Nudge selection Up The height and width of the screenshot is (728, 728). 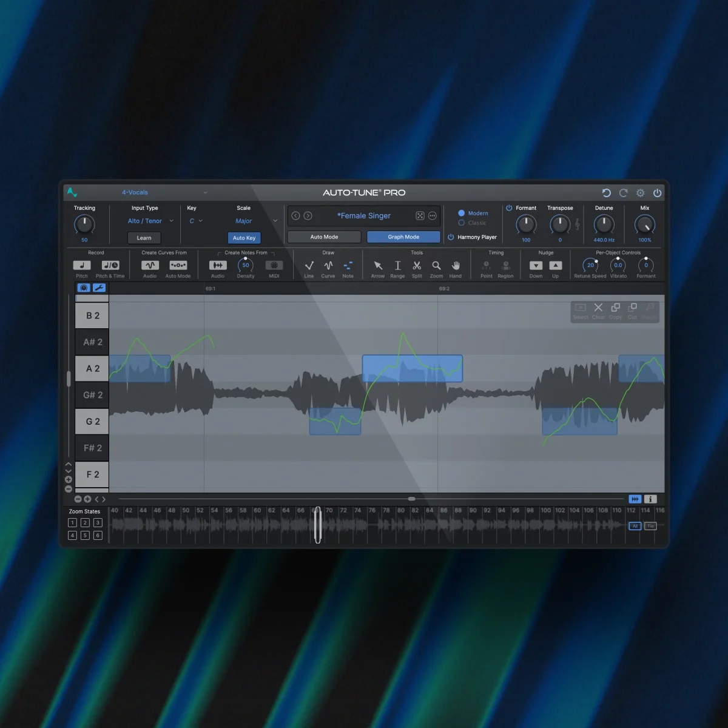pos(555,265)
